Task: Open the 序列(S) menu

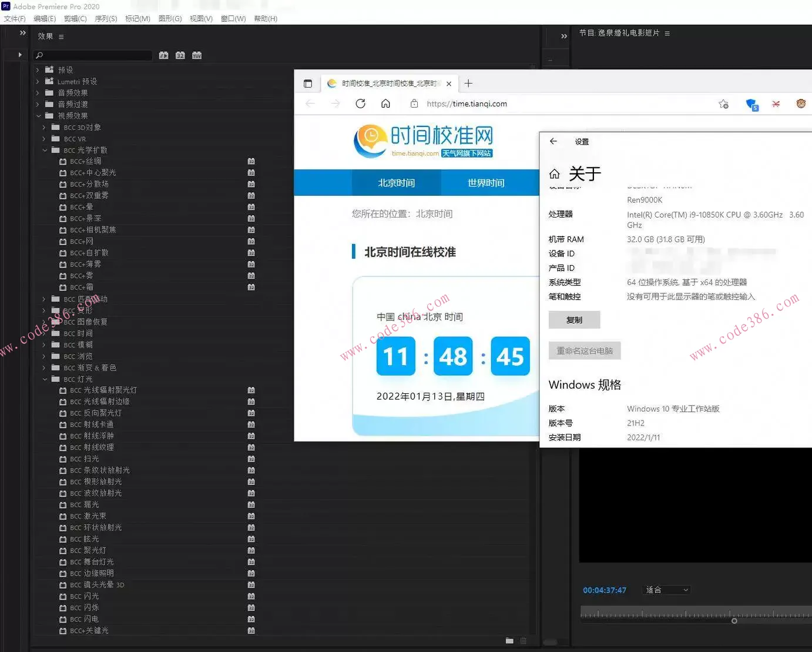Action: 106,19
